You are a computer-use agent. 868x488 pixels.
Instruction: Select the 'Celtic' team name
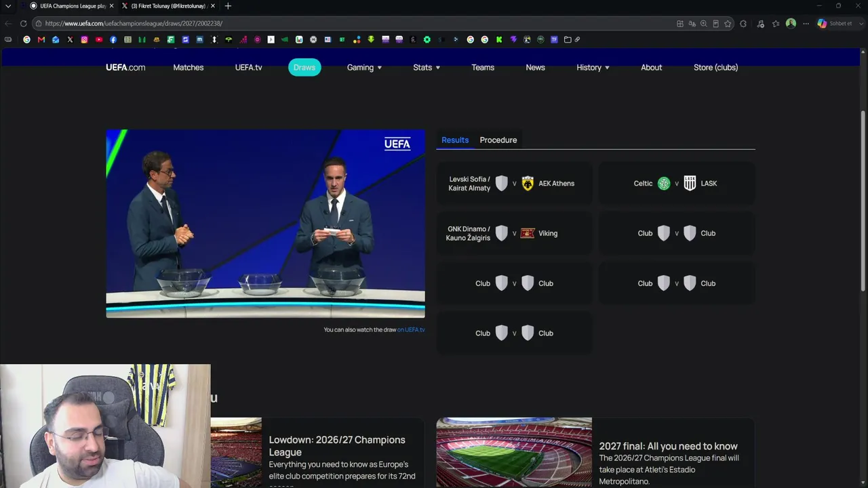tap(643, 184)
